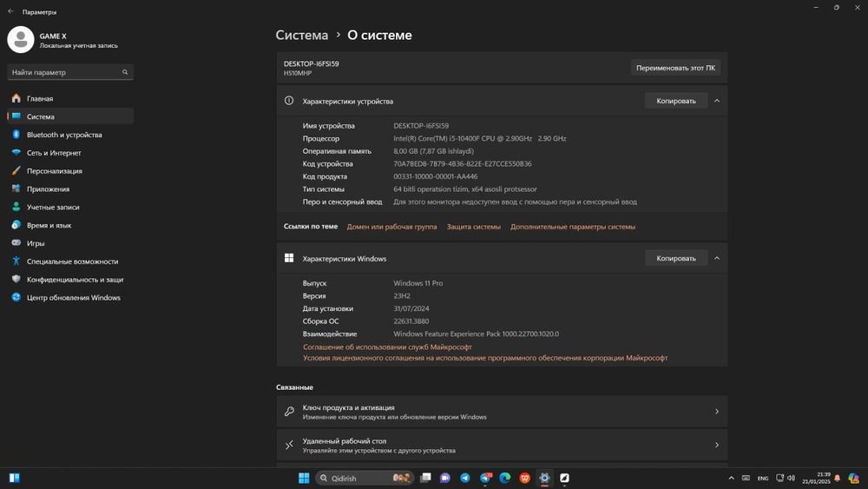Click the Qidirish taskbar search box
The width and height of the screenshot is (868, 489).
click(x=365, y=478)
